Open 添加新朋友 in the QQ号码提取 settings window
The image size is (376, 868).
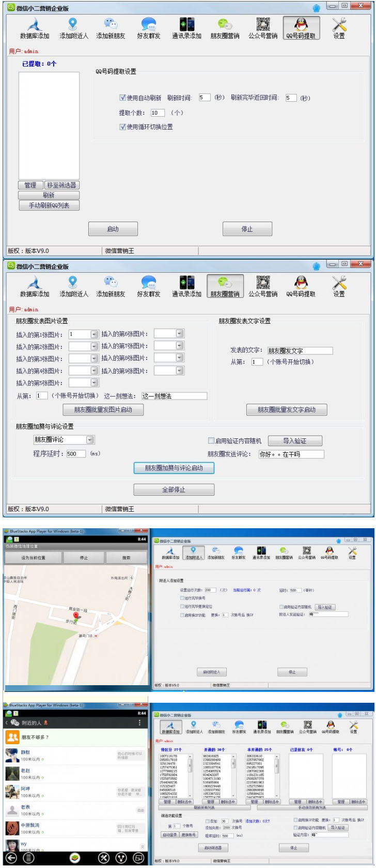coord(111,28)
